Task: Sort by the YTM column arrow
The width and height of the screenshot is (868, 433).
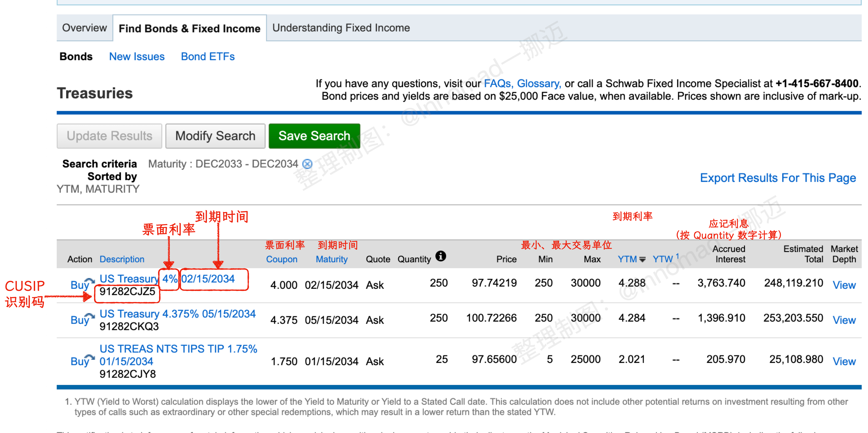Action: [642, 260]
